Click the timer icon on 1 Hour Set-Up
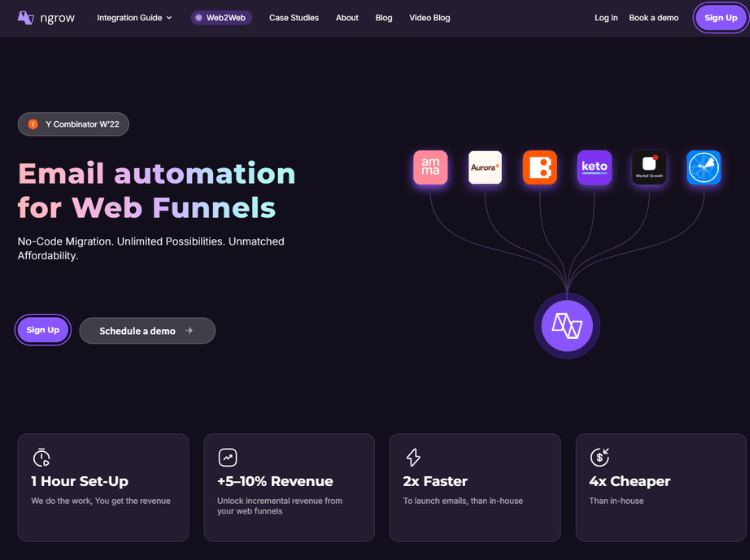750x560 pixels. click(41, 457)
